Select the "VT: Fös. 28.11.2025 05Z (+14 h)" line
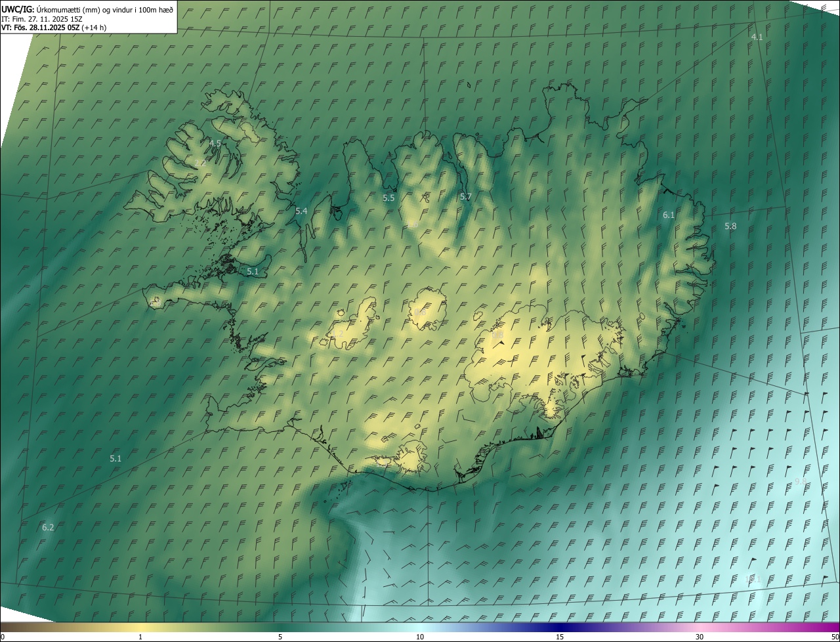This screenshot has width=840, height=642. pos(54,28)
